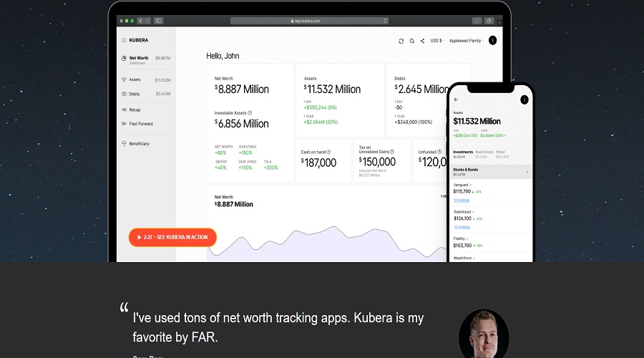
Task: Click the $8.887 Million net worth value
Action: pyautogui.click(x=242, y=89)
